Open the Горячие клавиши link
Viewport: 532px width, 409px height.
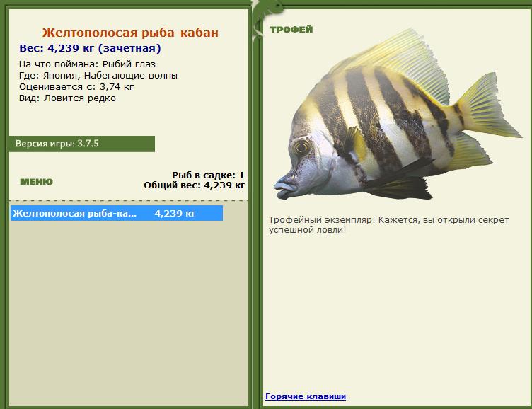306,396
